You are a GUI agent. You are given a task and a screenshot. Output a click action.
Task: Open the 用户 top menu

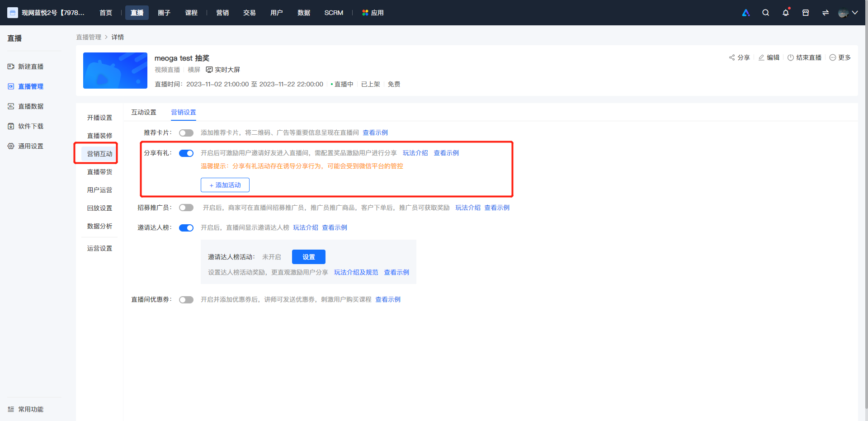tap(277, 13)
